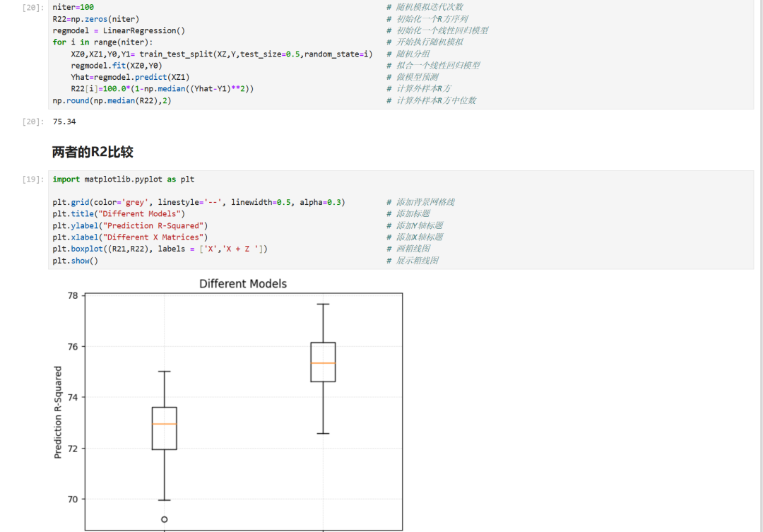Click the 75.34 output value

(64, 122)
